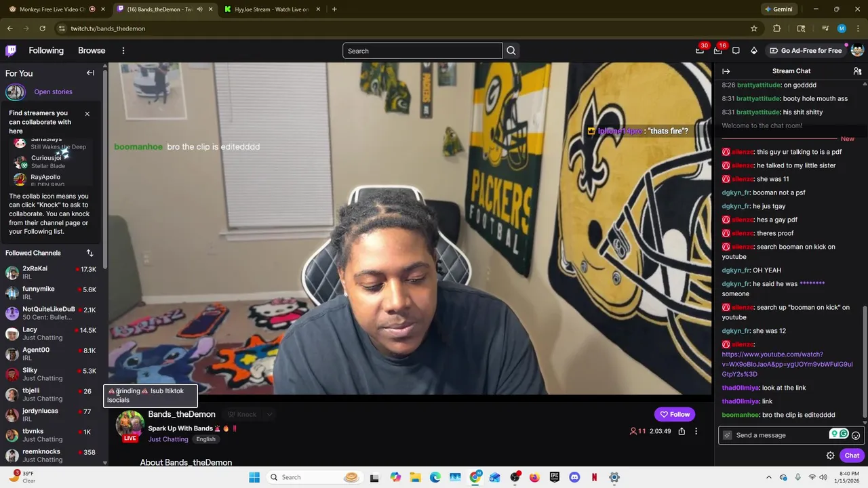
Task: Collapse the Stream Chat panel
Action: pos(726,71)
